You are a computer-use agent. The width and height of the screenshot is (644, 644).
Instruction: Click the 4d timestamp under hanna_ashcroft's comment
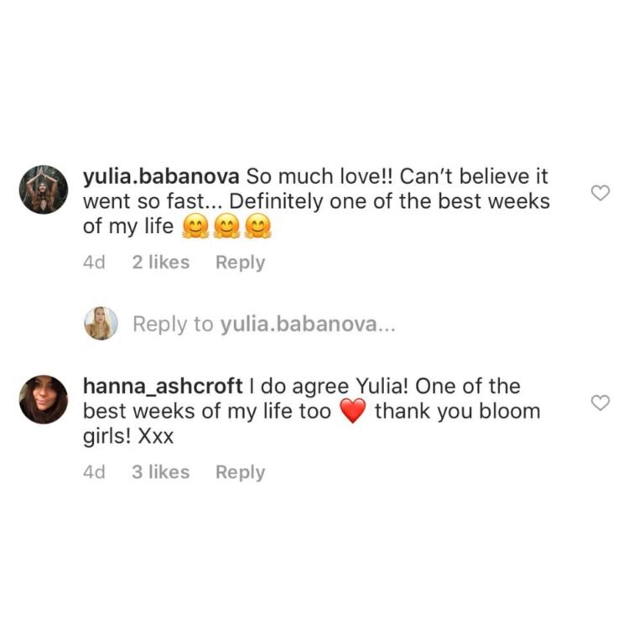94,472
